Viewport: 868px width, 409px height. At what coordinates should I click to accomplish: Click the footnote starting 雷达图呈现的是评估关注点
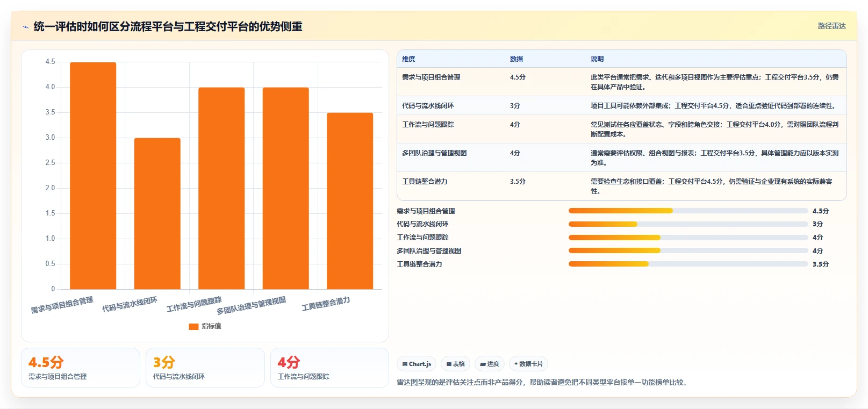[x=543, y=383]
